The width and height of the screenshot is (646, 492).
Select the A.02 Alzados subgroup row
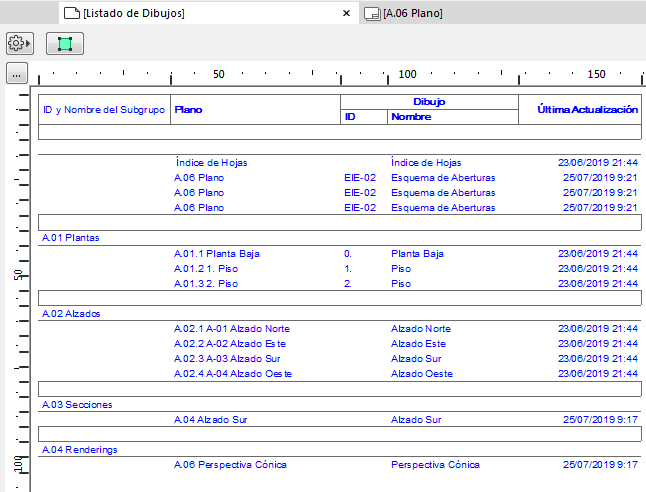coord(71,314)
